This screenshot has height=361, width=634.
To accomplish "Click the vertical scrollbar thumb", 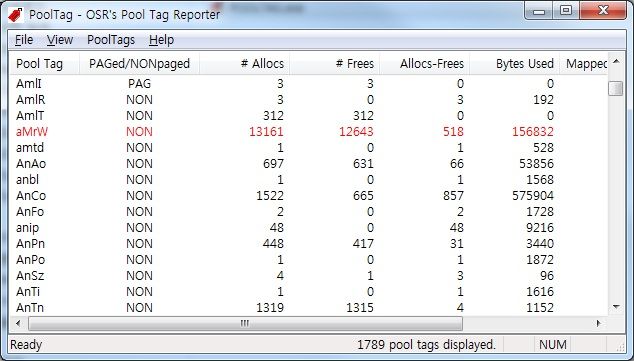I will click(616, 88).
